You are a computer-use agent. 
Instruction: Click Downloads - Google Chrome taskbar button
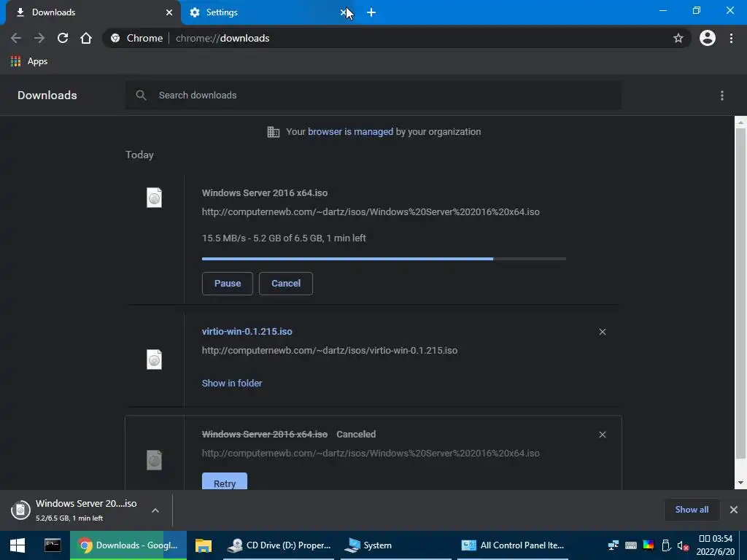coord(128,545)
